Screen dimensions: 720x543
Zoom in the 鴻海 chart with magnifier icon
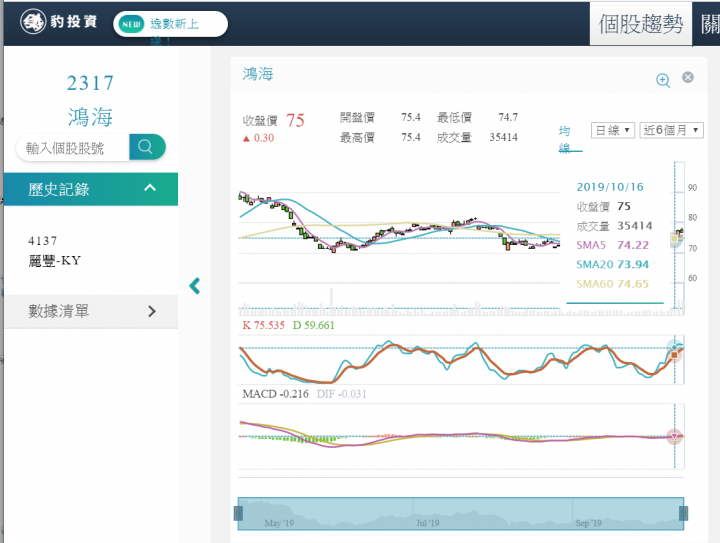point(663,80)
